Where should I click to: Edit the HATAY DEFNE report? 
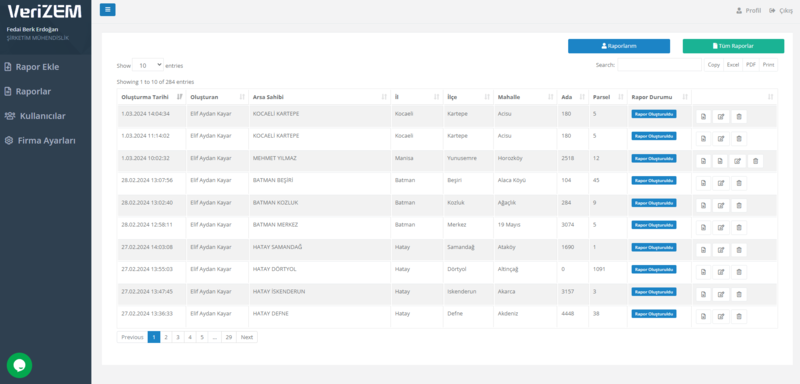(x=721, y=316)
